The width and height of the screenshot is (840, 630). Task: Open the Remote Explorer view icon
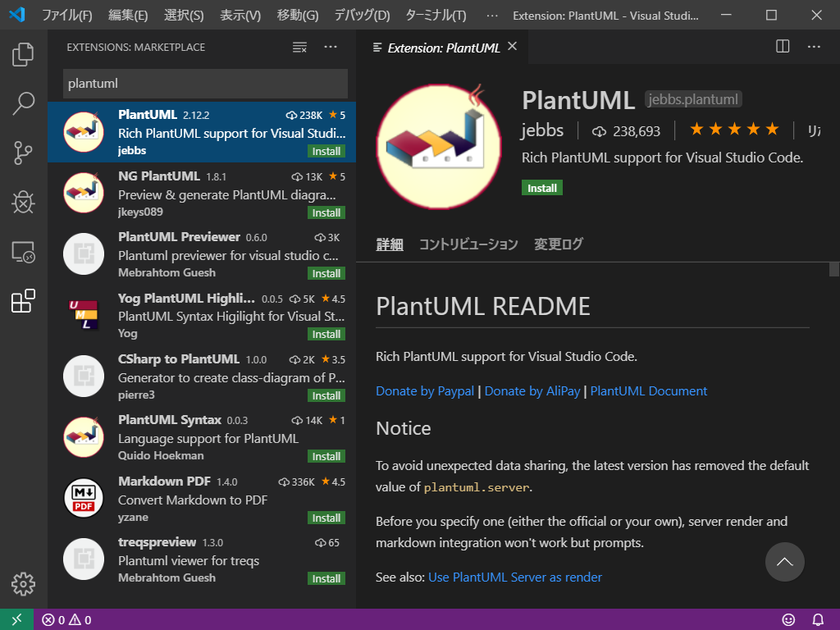tap(23, 251)
